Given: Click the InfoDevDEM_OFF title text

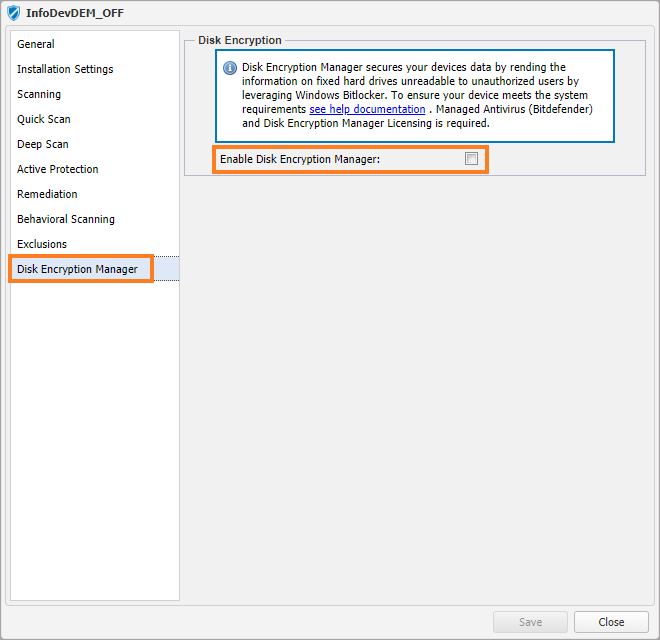Looking at the screenshot, I should pos(75,13).
